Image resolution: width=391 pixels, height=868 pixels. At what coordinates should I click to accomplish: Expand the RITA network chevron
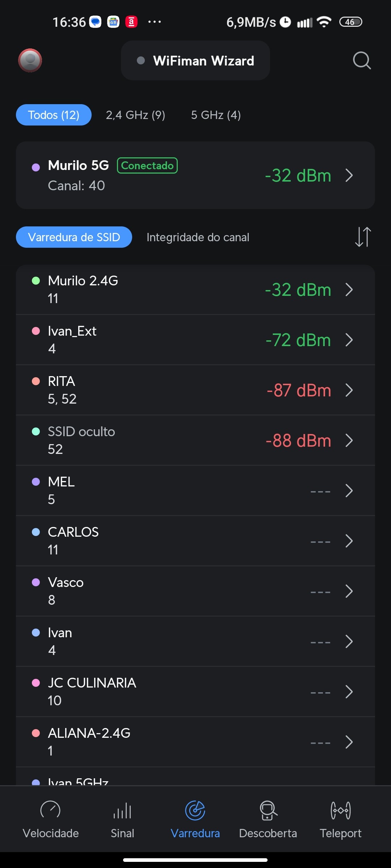click(349, 390)
